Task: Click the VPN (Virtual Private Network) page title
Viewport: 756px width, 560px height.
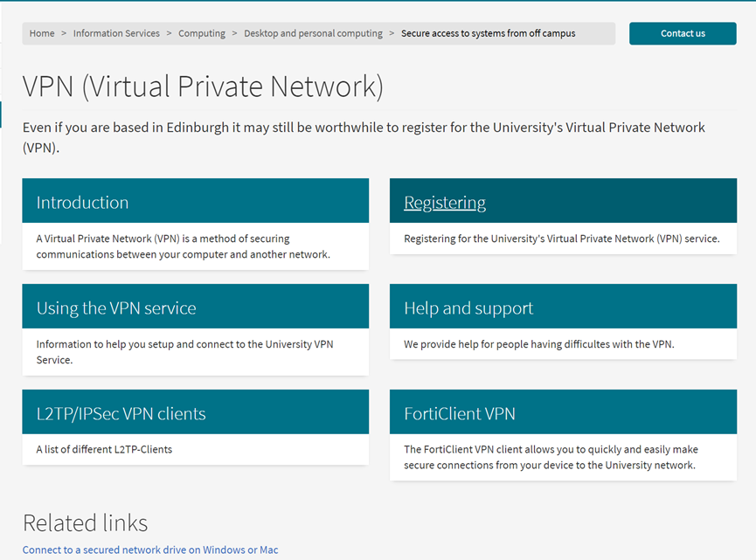Action: (203, 86)
